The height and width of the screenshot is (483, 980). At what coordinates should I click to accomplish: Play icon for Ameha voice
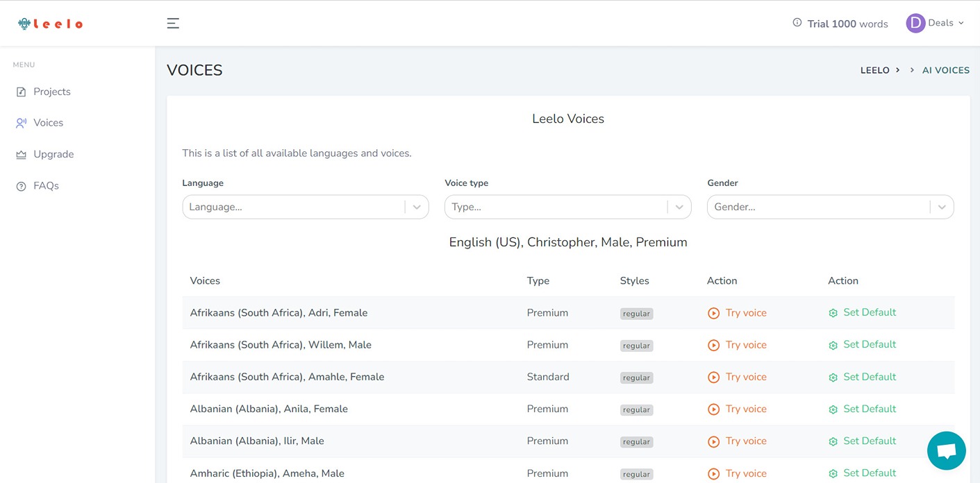713,474
